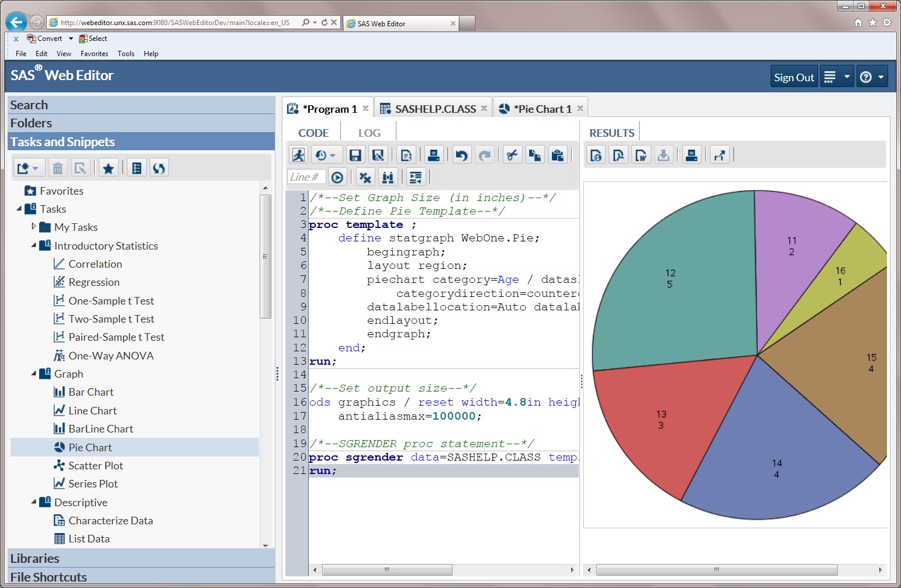Download results as Word document

click(x=641, y=154)
